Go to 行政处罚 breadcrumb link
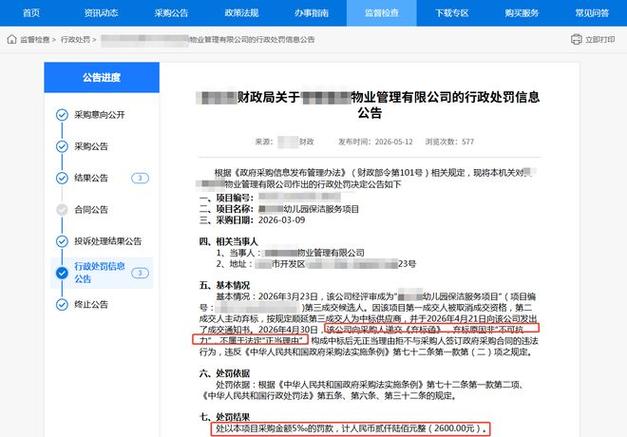The height and width of the screenshot is (437, 627). click(75, 40)
